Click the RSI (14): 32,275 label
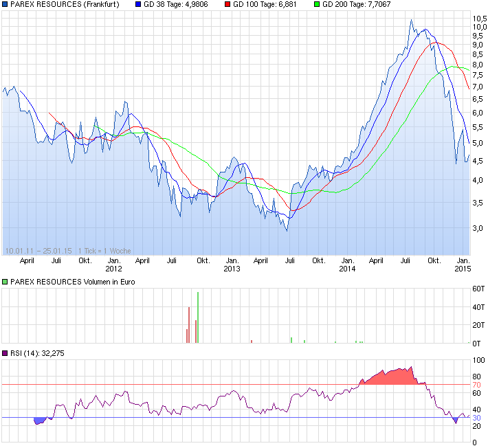The width and height of the screenshot is (499, 448). pos(36,353)
